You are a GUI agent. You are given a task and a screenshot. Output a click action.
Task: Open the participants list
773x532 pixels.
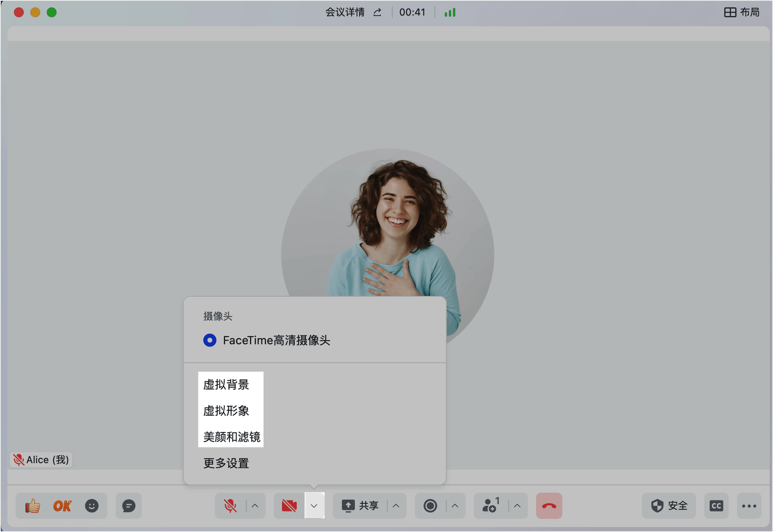click(x=489, y=506)
